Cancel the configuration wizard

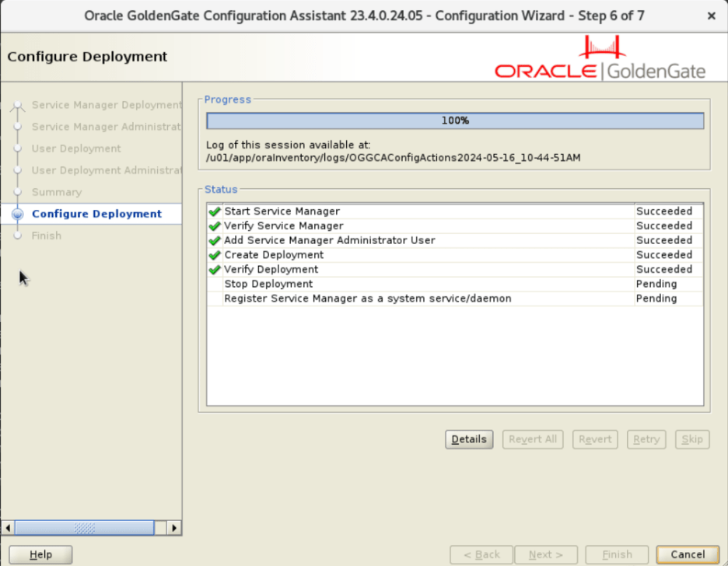point(688,555)
